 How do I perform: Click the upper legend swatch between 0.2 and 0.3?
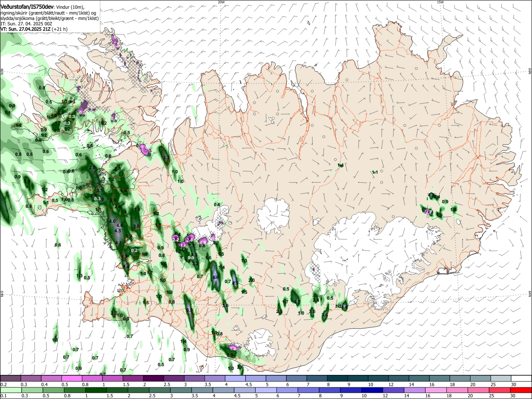tap(10, 379)
